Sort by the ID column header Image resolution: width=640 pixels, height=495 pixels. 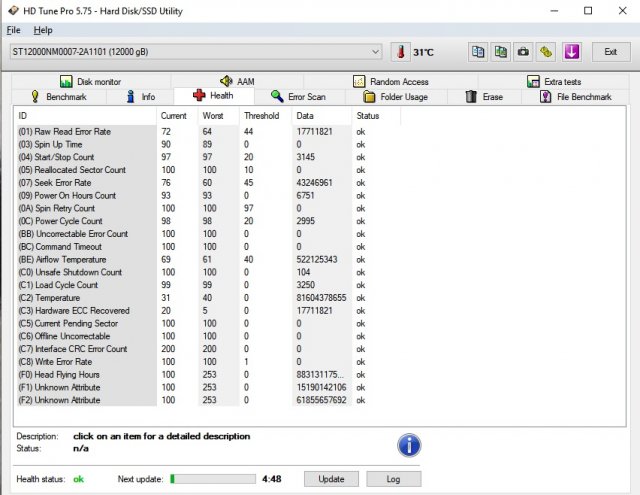pyautogui.click(x=86, y=116)
